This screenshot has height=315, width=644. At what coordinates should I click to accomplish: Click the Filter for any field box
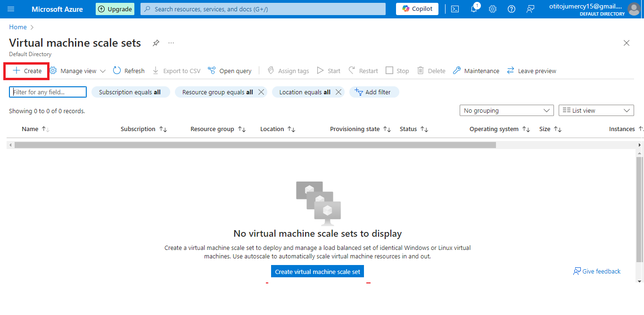[48, 92]
